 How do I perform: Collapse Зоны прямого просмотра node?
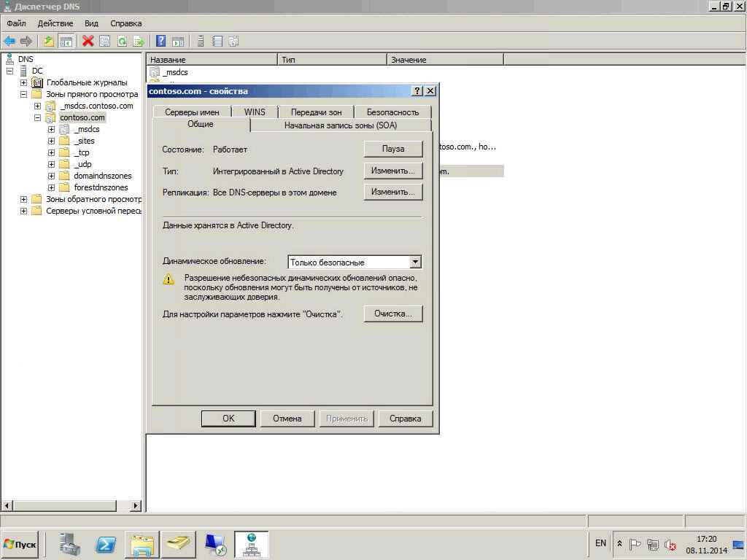click(23, 94)
